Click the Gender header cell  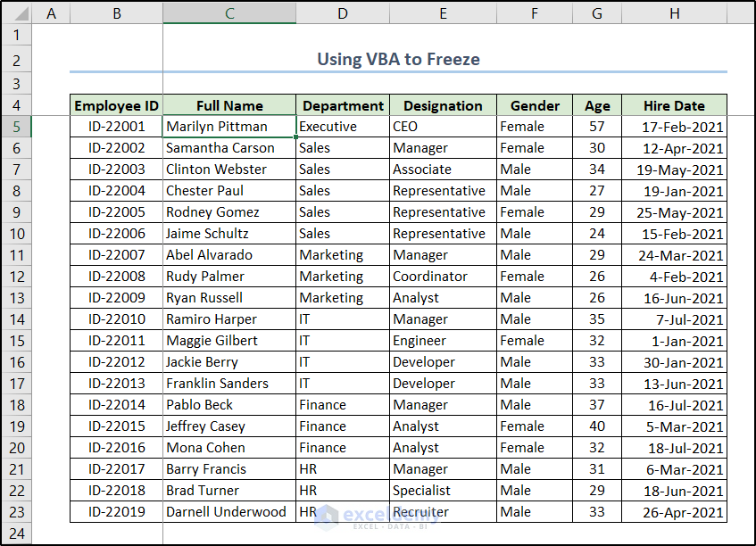535,105
